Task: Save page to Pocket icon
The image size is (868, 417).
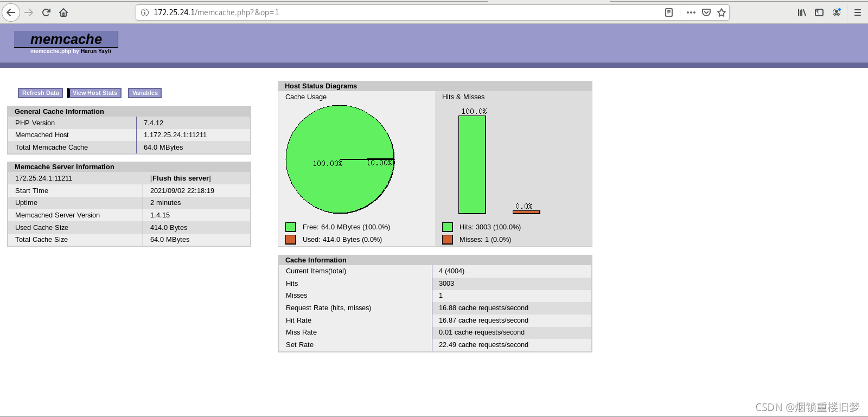Action: (706, 12)
